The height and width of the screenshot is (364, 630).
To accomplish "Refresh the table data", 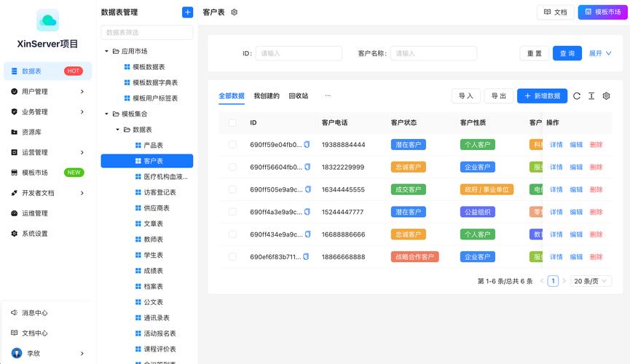I will tap(577, 96).
